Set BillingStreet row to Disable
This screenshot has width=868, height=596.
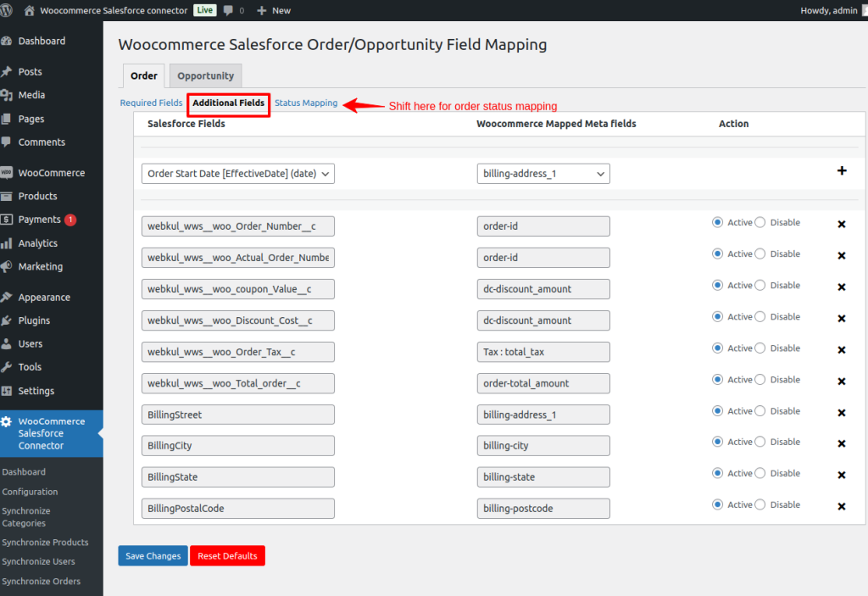pos(760,411)
